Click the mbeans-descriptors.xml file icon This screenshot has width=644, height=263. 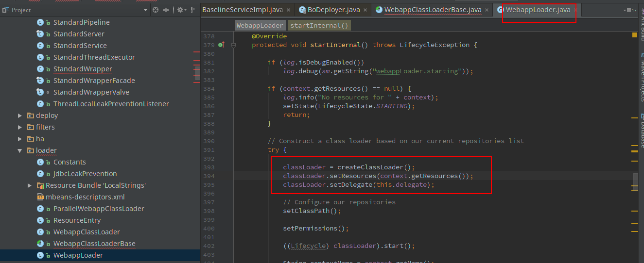tap(40, 197)
